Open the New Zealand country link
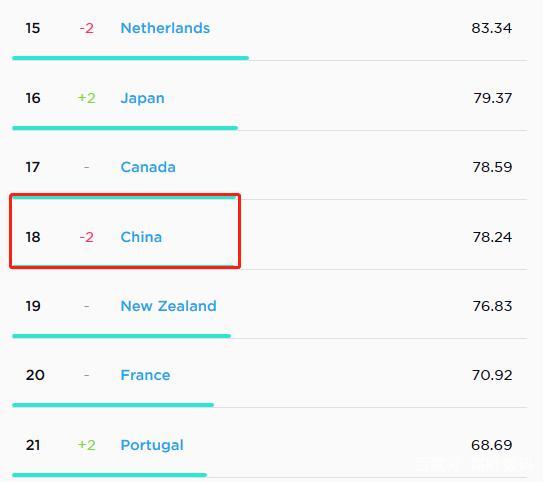 tap(168, 306)
